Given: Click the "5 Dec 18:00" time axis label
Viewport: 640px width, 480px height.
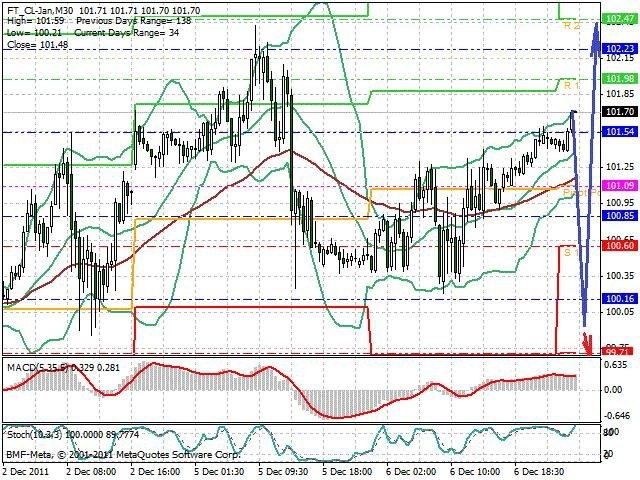Looking at the screenshot, I should [347, 471].
